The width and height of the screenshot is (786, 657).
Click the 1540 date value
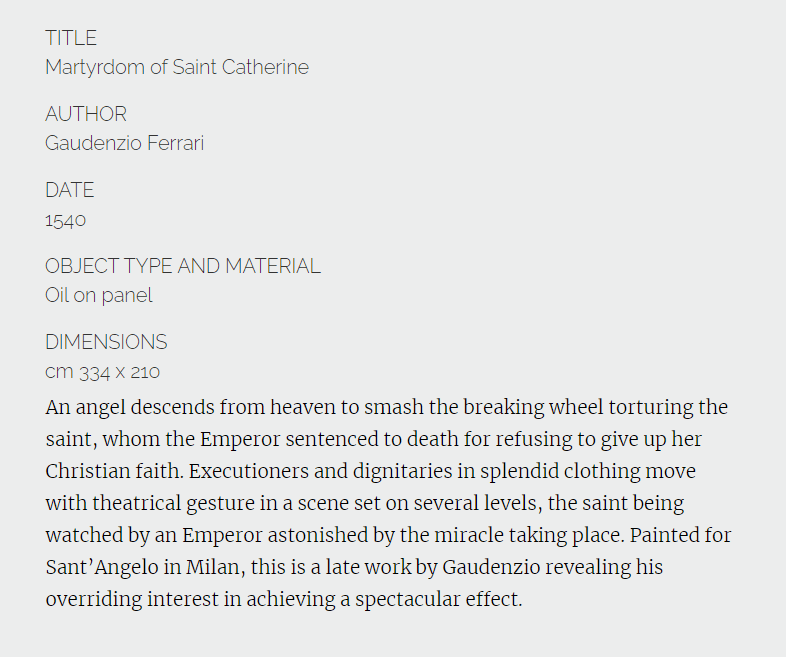[66, 221]
